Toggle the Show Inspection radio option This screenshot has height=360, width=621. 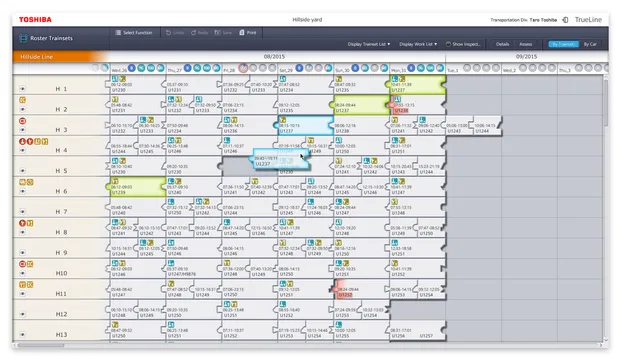(x=448, y=44)
